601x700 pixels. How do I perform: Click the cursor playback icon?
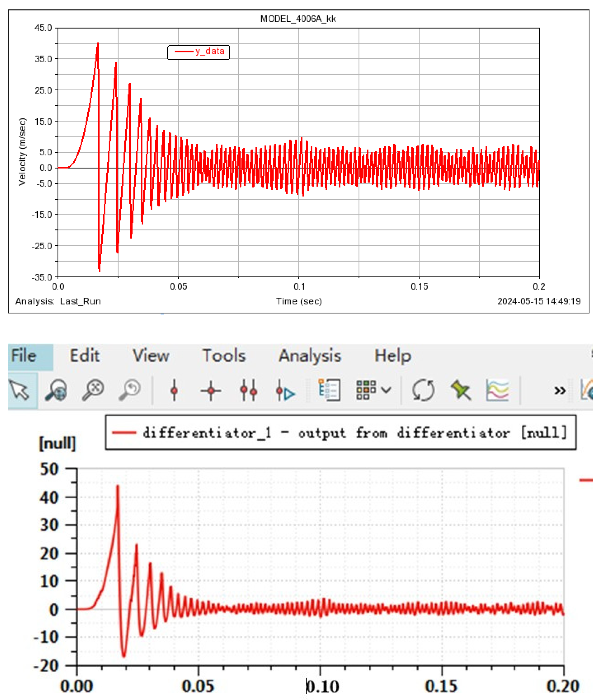285,391
